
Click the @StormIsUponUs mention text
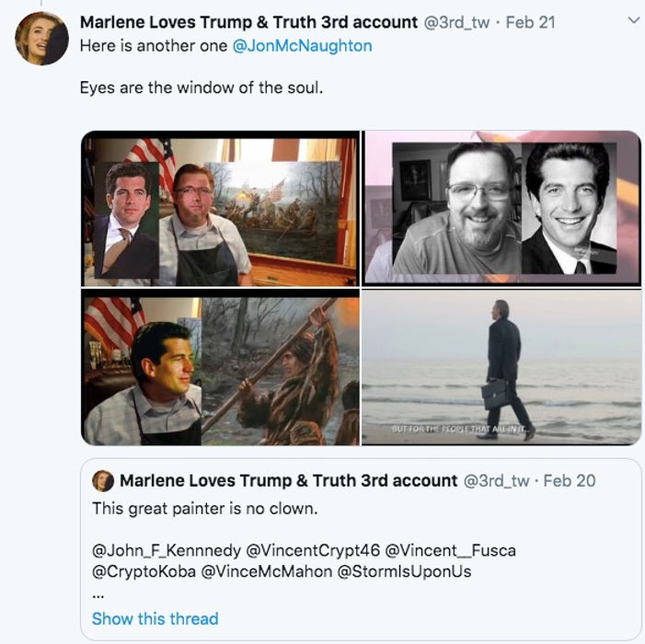404,571
